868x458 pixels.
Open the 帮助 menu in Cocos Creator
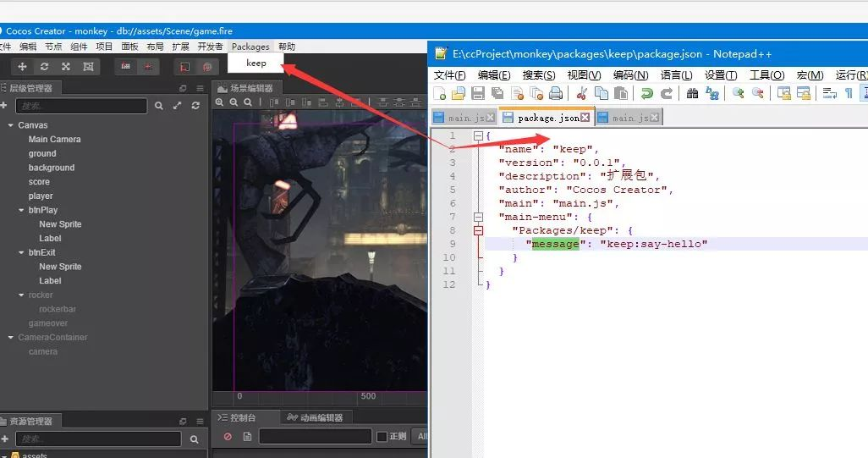pyautogui.click(x=287, y=47)
